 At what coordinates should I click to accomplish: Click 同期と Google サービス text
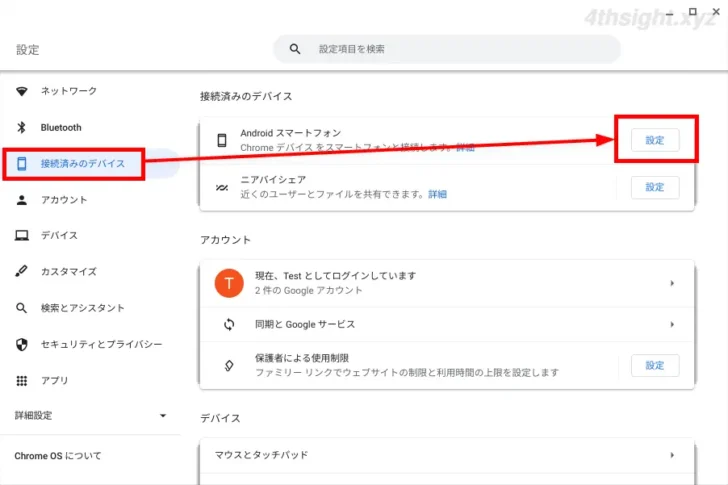305,324
